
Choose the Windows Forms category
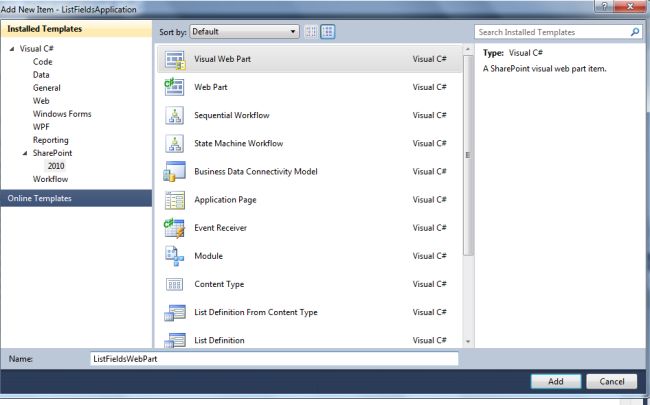pyautogui.click(x=62, y=114)
